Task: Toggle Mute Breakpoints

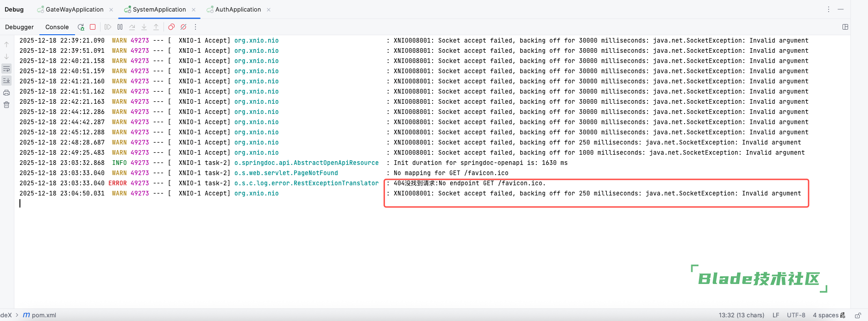Action: pos(183,27)
